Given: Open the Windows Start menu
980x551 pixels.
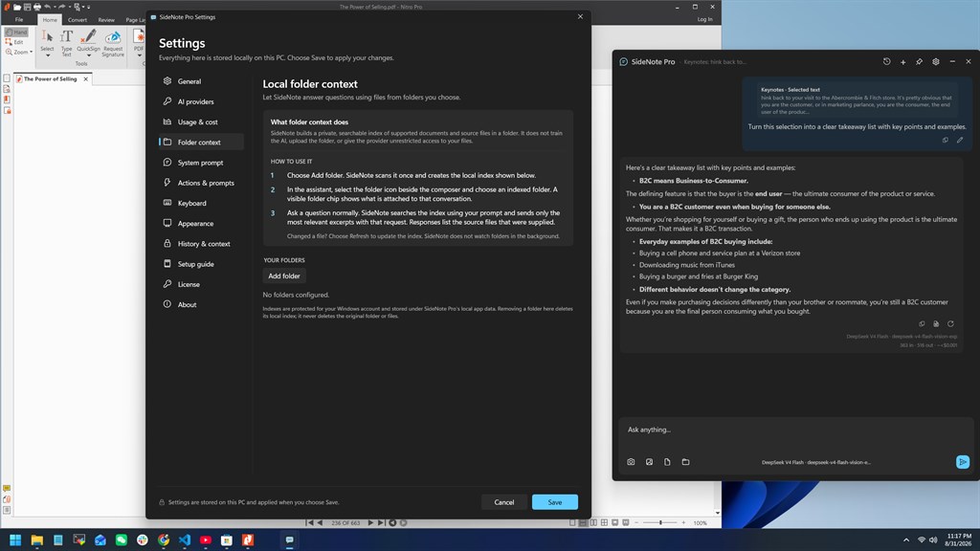Looking at the screenshot, I should [x=15, y=540].
